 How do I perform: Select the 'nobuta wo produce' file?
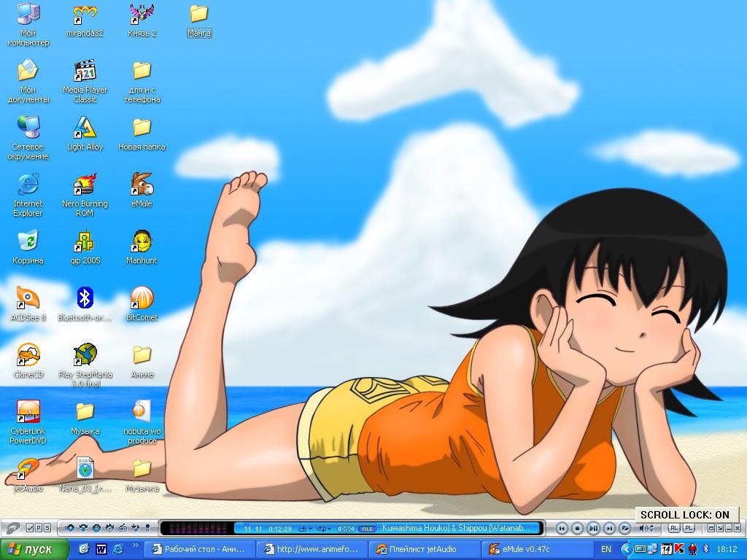[142, 422]
